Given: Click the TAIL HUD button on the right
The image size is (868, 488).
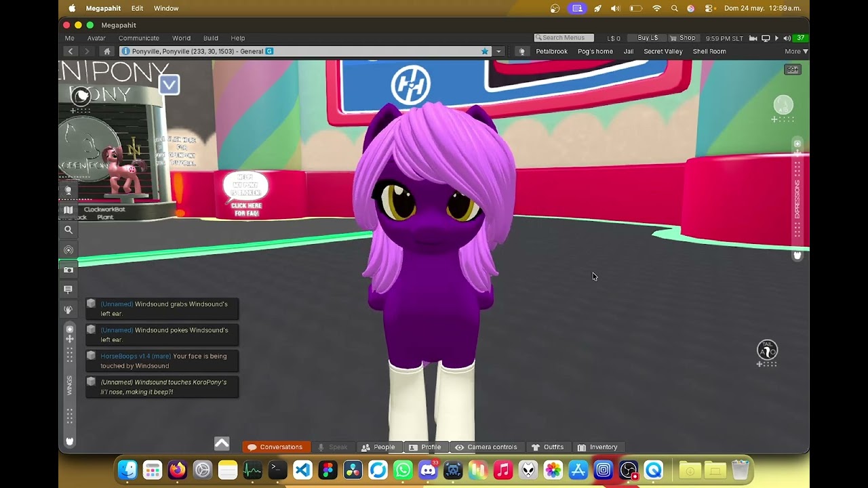Looking at the screenshot, I should (x=767, y=350).
